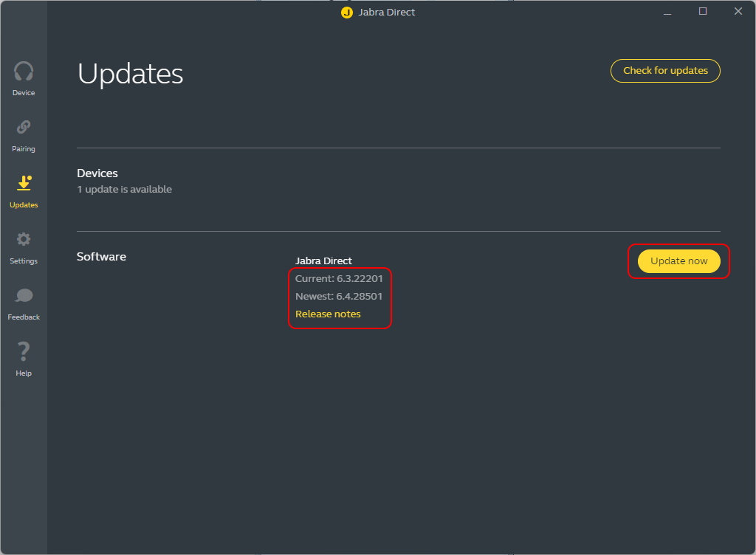Viewport: 756px width, 555px height.
Task: Click the Devices section heading
Action: [x=97, y=173]
